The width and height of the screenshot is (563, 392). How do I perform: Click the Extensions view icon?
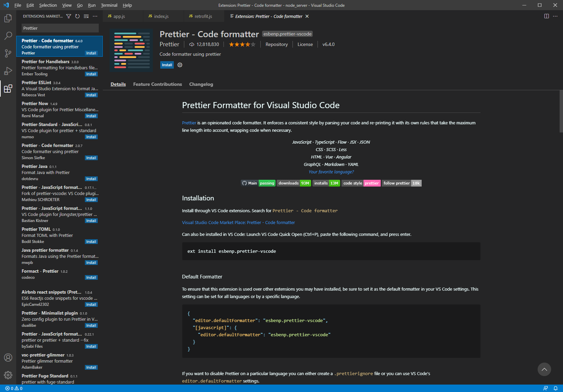pyautogui.click(x=8, y=89)
